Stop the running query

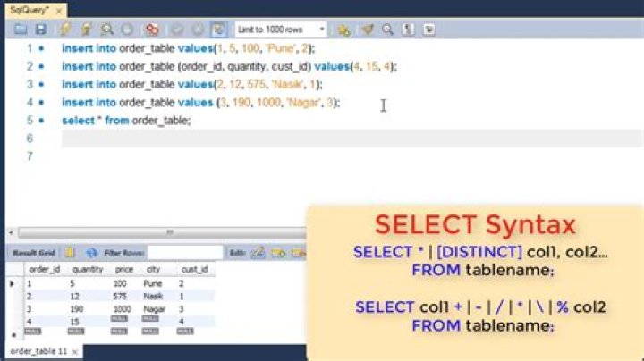pos(127,29)
